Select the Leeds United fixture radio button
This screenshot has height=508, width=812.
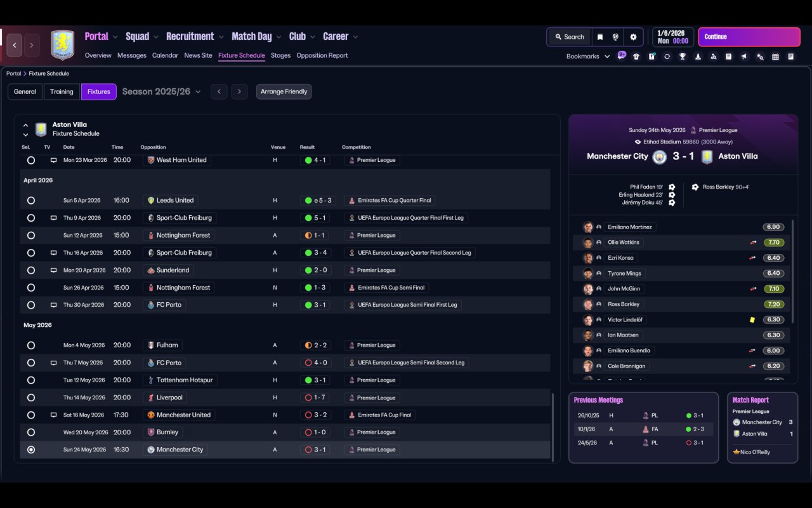coord(31,201)
